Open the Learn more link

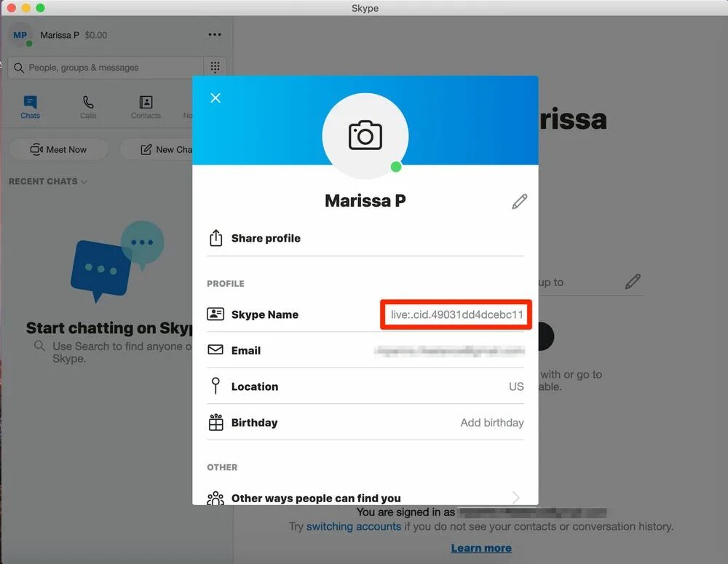tap(481, 548)
